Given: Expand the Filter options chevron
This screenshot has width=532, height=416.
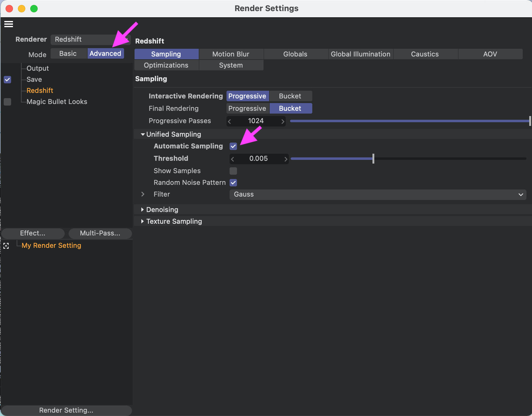Looking at the screenshot, I should (x=143, y=194).
